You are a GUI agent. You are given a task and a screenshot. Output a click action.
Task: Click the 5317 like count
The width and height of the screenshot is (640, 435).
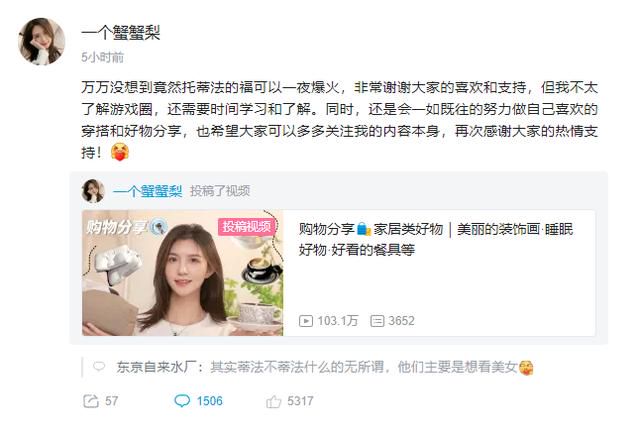coord(300,401)
